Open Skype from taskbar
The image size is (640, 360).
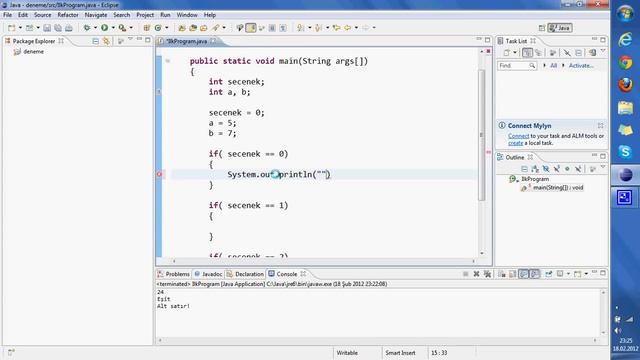[x=625, y=152]
